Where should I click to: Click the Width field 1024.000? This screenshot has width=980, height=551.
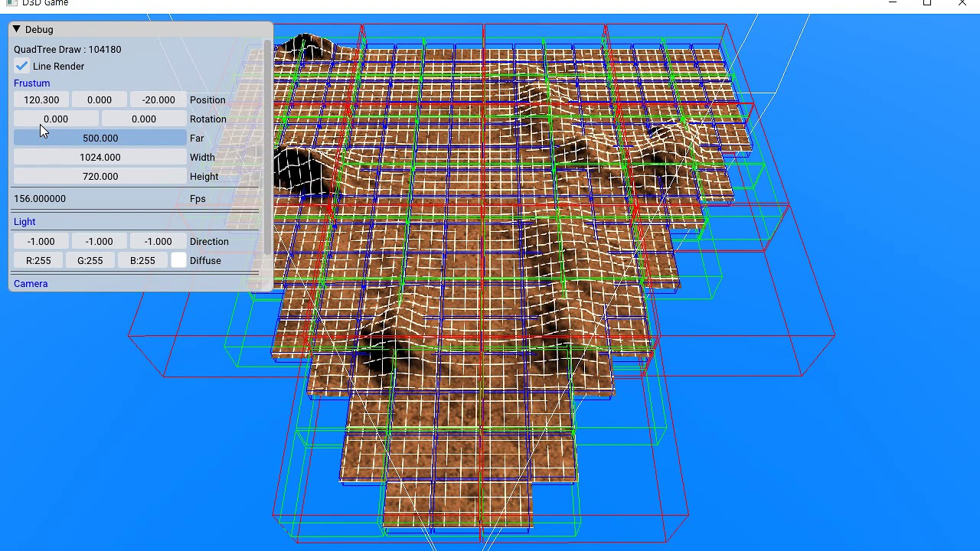click(x=100, y=158)
